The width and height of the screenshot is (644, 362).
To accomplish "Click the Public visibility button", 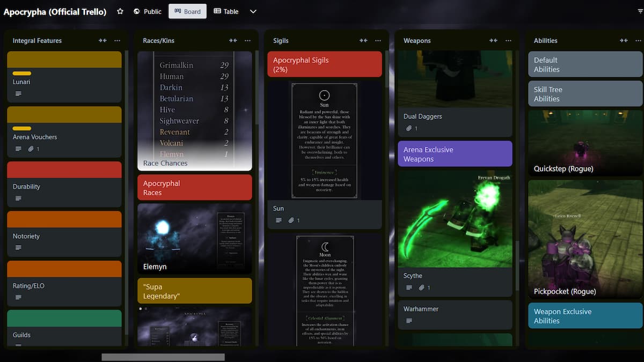I will tap(148, 11).
